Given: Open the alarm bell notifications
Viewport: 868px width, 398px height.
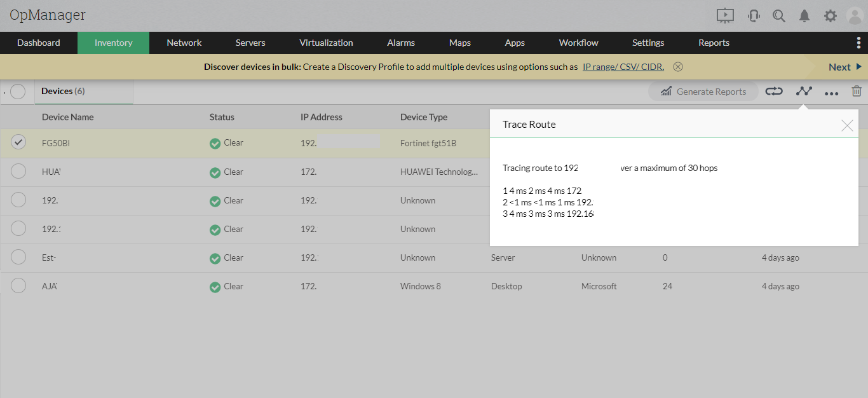Looking at the screenshot, I should [x=804, y=16].
